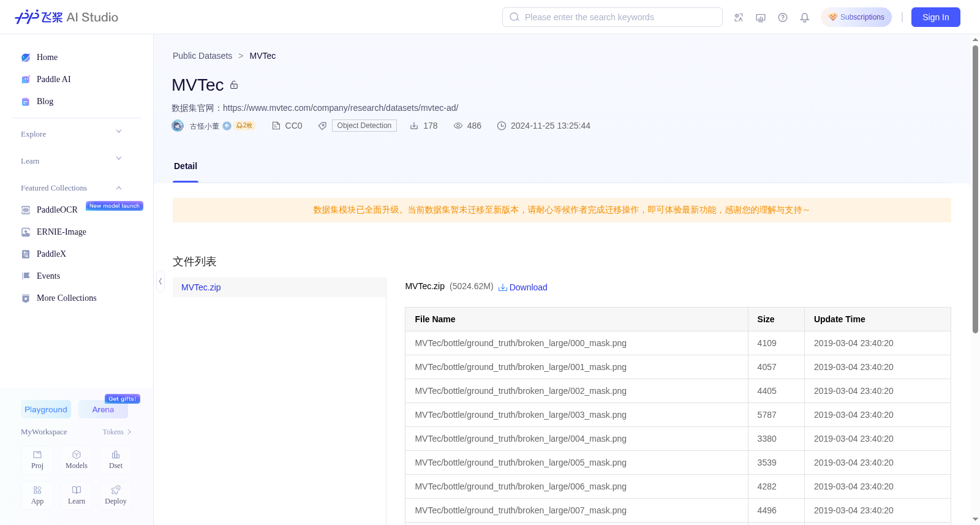Click the dataset author avatar
The height and width of the screenshot is (525, 980).
coord(178,126)
